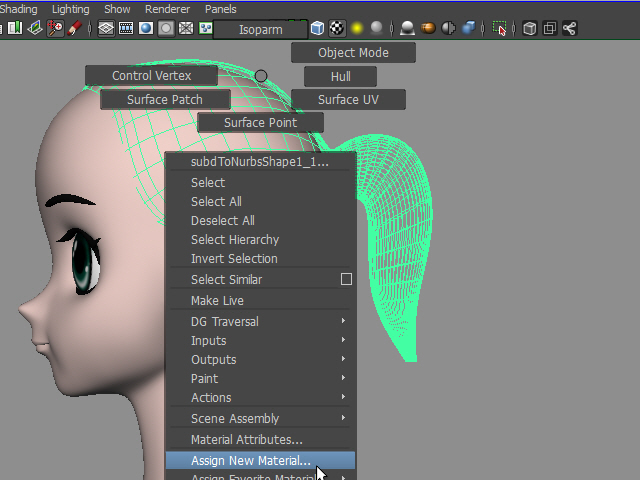This screenshot has width=640, height=480.
Task: Open the Renderer menu
Action: coord(167,9)
